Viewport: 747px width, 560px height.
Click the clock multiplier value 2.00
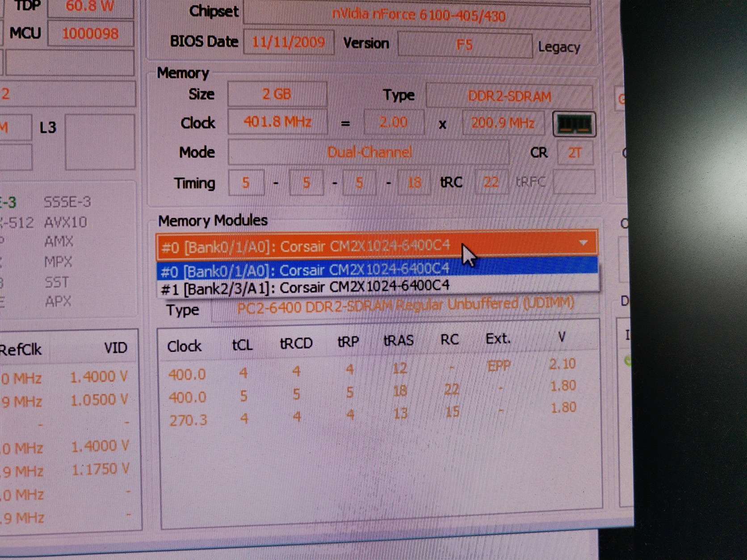(394, 122)
